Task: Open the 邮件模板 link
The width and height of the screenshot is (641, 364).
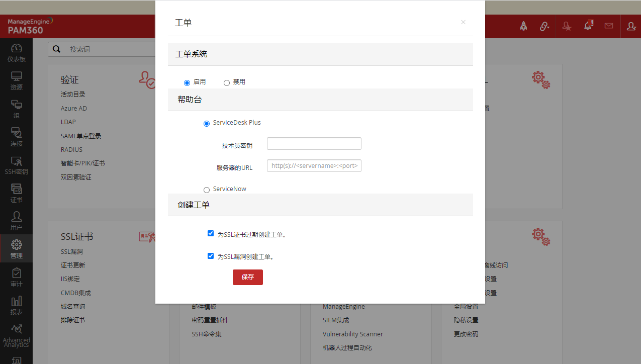Action: click(x=204, y=307)
